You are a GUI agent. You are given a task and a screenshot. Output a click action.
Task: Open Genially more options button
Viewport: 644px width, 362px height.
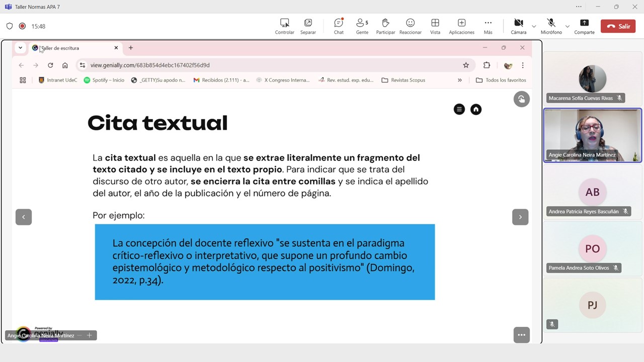tap(522, 335)
